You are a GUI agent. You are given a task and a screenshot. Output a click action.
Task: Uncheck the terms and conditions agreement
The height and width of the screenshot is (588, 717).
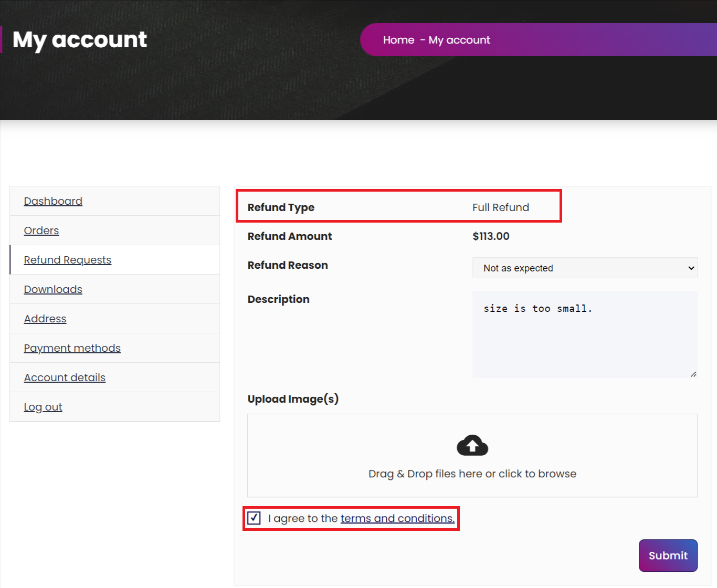click(254, 518)
